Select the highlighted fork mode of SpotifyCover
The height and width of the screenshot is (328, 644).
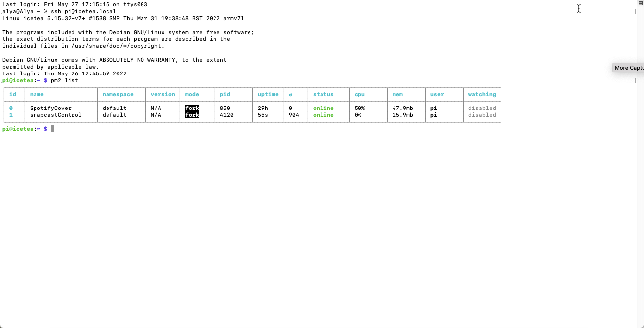(192, 108)
